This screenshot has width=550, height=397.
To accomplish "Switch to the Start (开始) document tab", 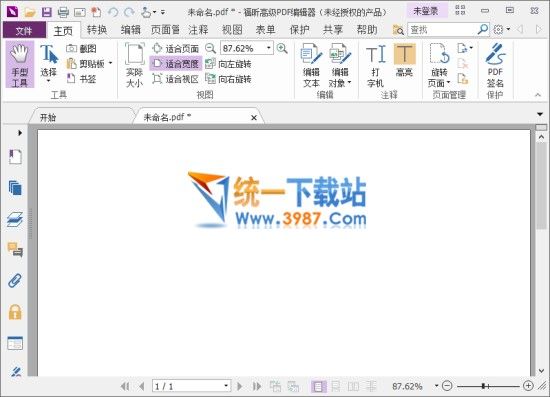I will point(81,117).
